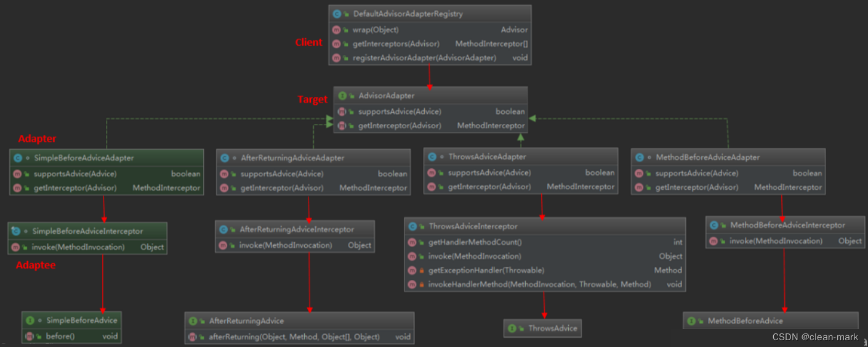Click supportsAdvice(Advice) in MethodBeforeAdviceAdapter

coord(697,174)
